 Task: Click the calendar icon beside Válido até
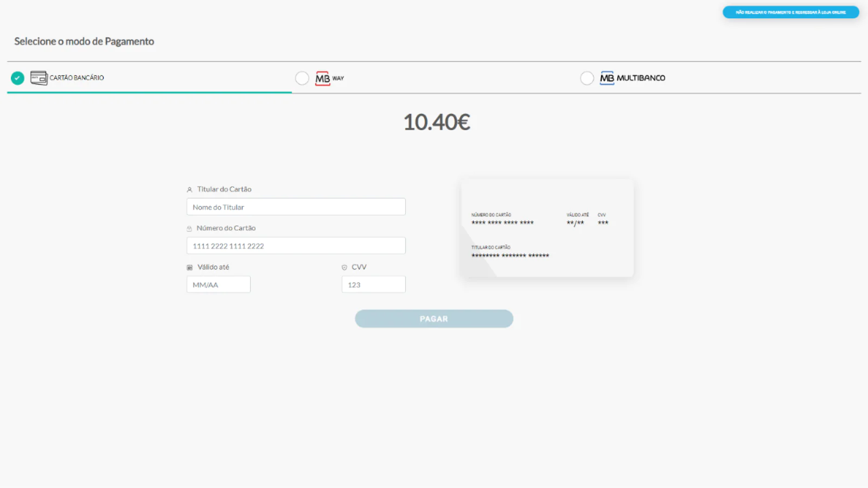[189, 267]
